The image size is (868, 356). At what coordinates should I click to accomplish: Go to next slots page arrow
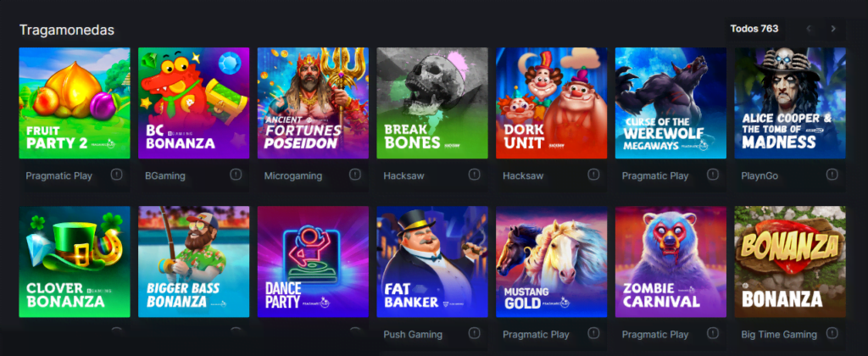point(833,29)
